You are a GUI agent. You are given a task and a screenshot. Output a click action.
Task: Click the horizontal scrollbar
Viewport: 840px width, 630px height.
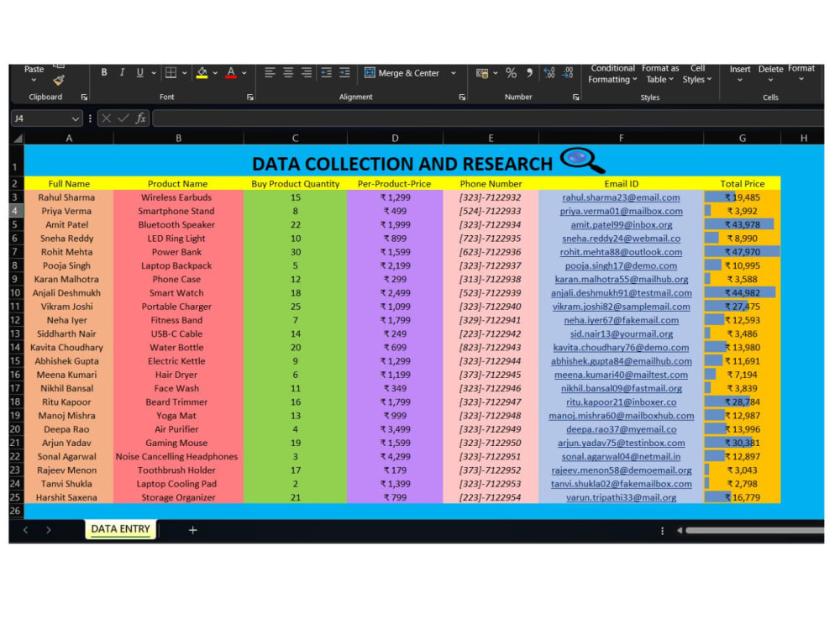point(754,530)
